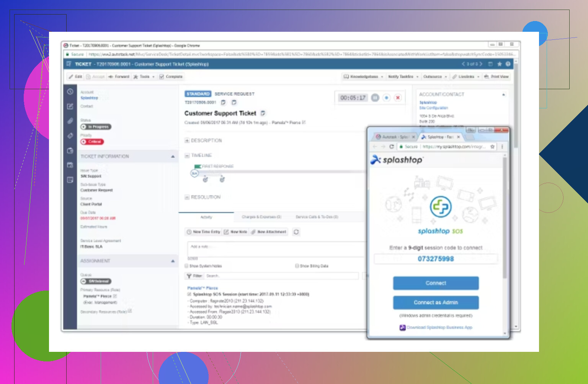This screenshot has height=384, width=588.
Task: Copy the ticket number with first copy icon
Action: (x=224, y=102)
